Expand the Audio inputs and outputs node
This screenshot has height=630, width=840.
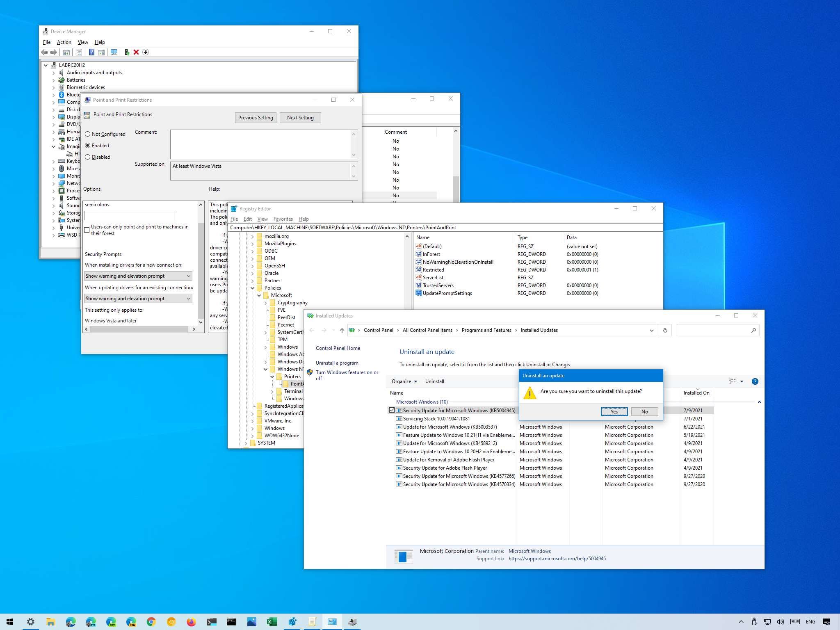pos(53,73)
